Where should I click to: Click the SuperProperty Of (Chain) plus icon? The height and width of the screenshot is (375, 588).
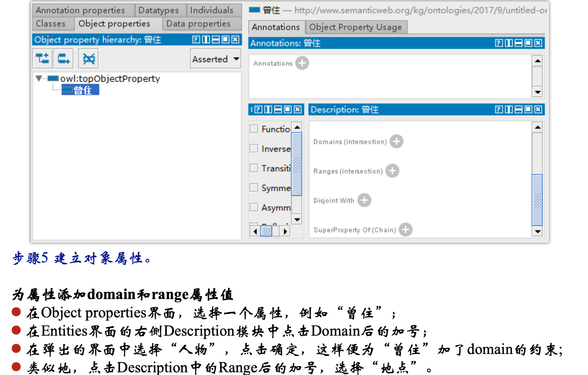point(405,230)
